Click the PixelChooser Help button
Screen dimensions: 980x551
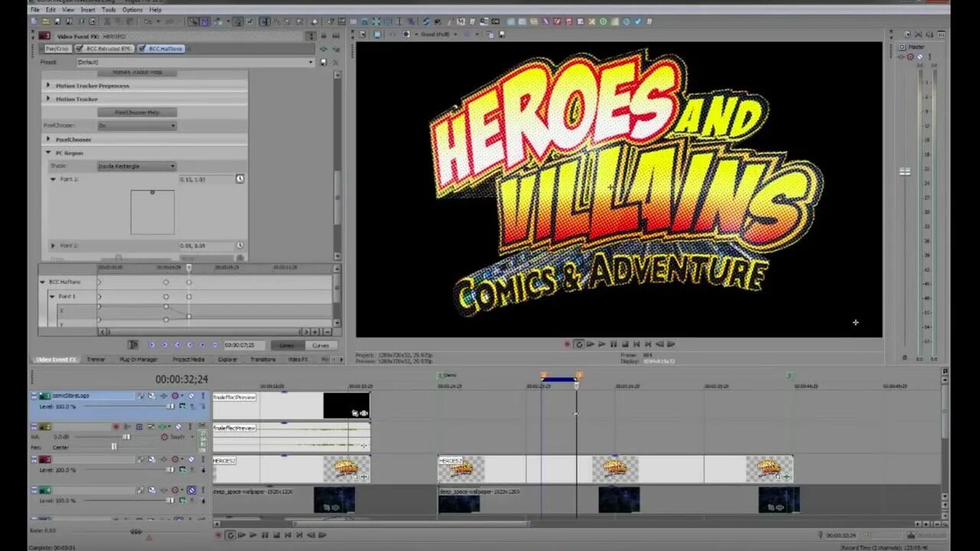(x=137, y=112)
